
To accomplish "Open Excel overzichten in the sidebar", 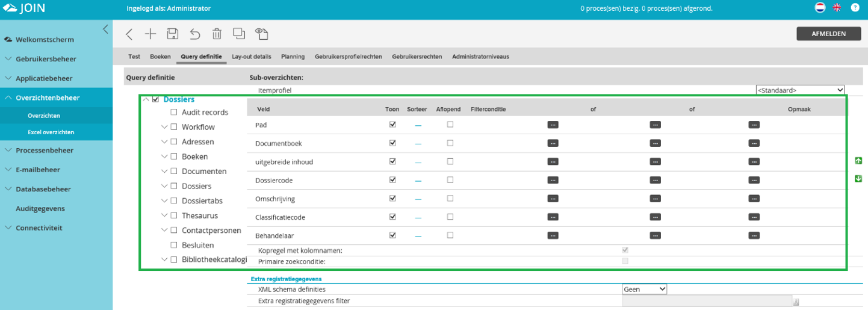I will click(51, 132).
